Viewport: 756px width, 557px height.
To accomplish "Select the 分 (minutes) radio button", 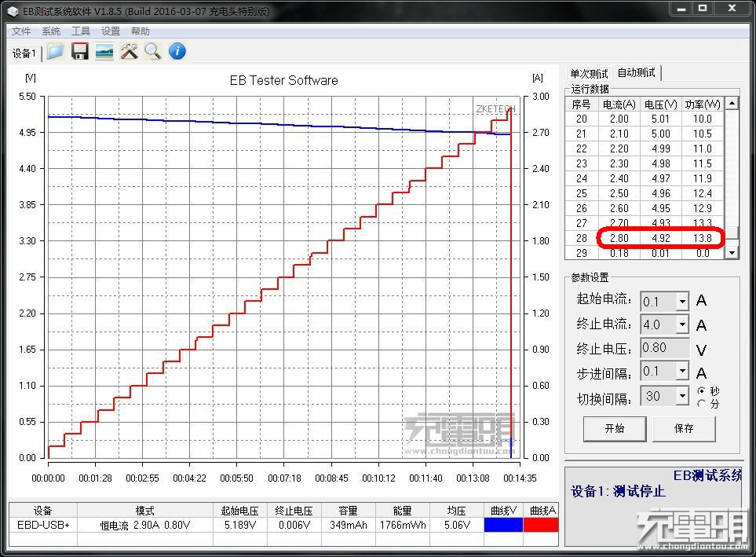I will (x=701, y=404).
